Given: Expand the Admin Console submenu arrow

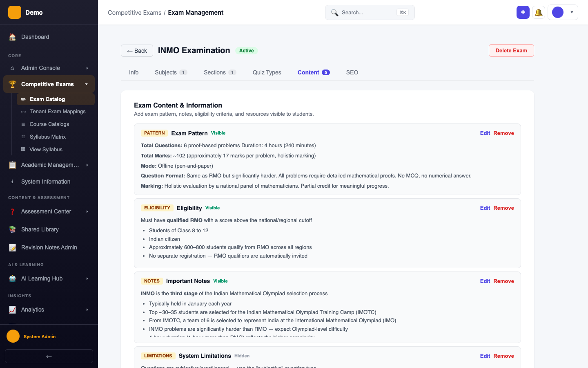Looking at the screenshot, I should tap(87, 68).
